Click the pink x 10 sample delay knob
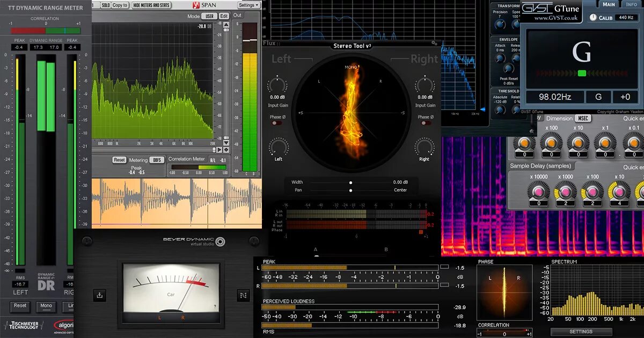The height and width of the screenshot is (338, 644). [x=619, y=192]
